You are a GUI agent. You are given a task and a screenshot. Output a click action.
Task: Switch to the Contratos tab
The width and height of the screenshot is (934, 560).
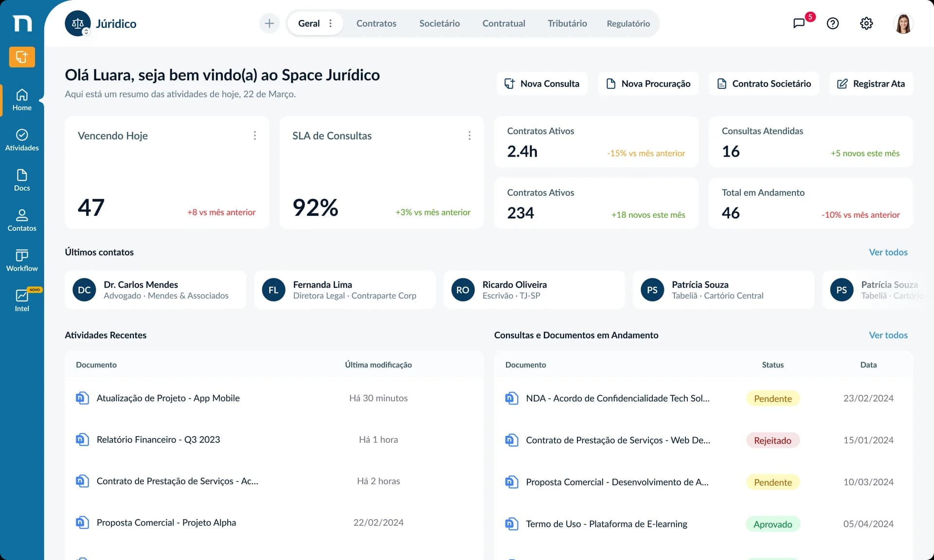pyautogui.click(x=376, y=23)
